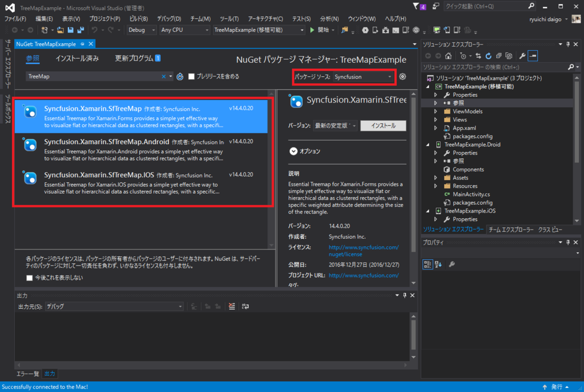Click the Pending Changes filter clock icon
Screen dimensions: 584x392
463,56
